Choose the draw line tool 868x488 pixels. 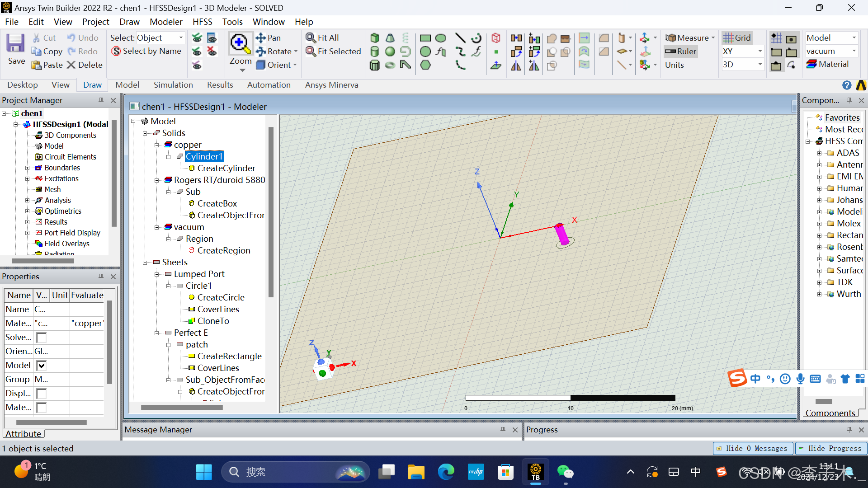(x=460, y=38)
